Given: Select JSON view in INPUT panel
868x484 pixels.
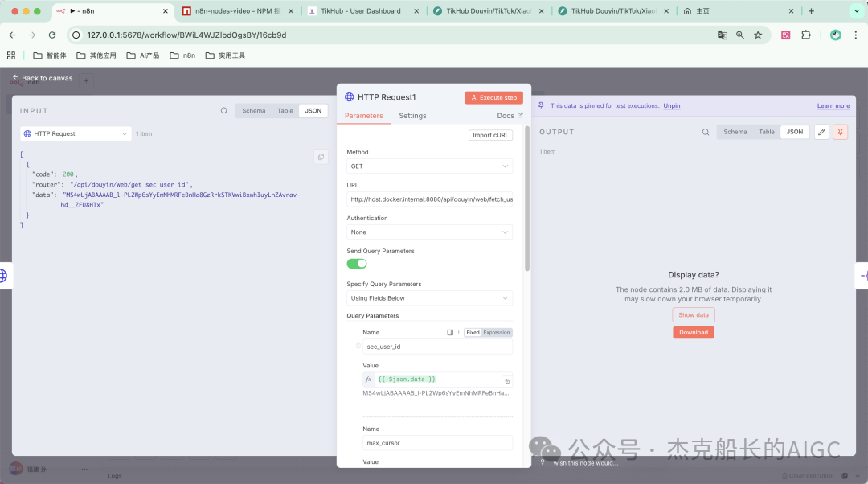Looking at the screenshot, I should pyautogui.click(x=313, y=111).
